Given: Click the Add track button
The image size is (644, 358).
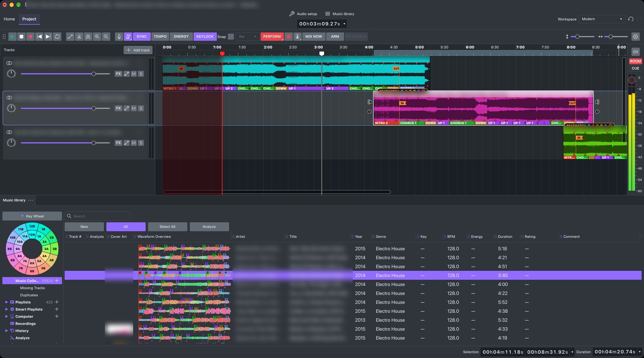Looking at the screenshot, I should (x=138, y=50).
